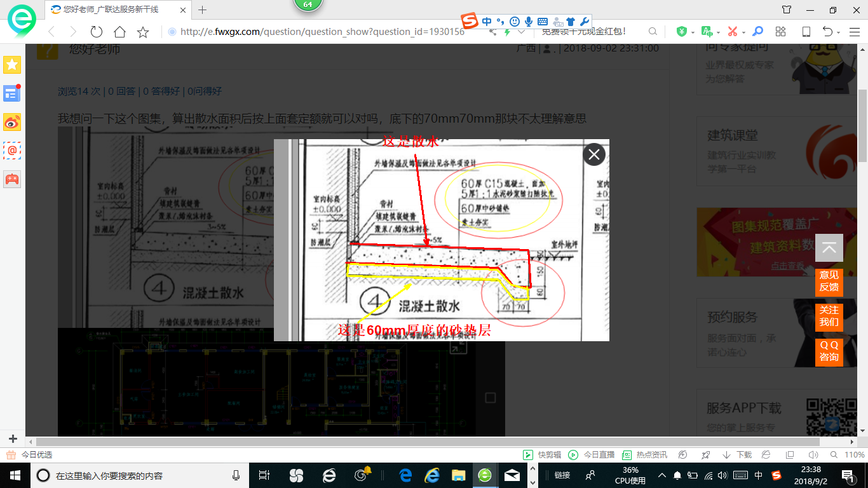Open 下载 downloads manager
Viewport: 868px width, 488px height.
(x=737, y=455)
